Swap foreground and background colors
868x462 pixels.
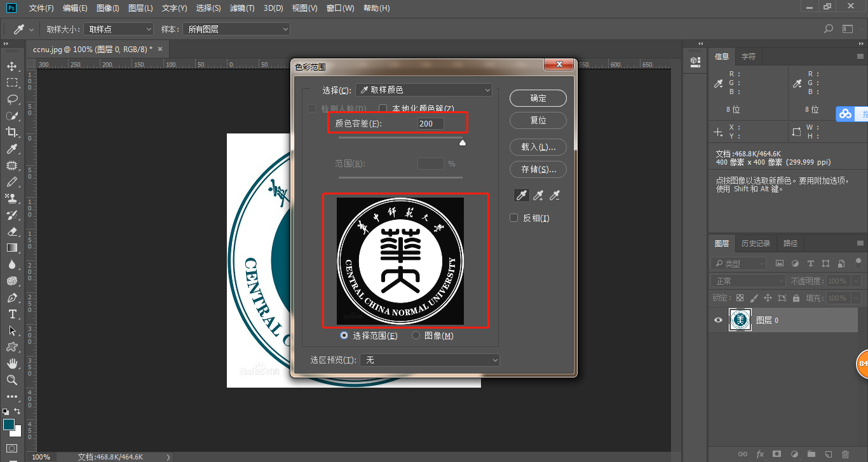pyautogui.click(x=18, y=411)
